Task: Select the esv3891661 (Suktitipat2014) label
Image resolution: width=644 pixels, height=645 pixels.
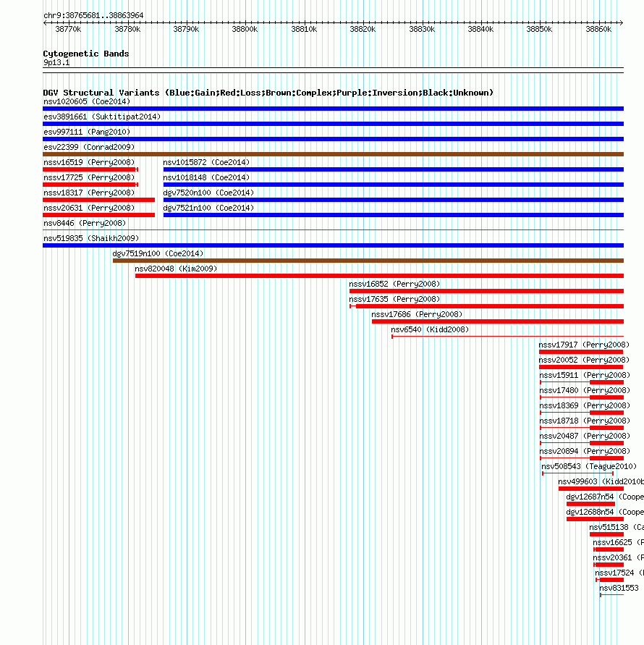Action: tap(102, 117)
